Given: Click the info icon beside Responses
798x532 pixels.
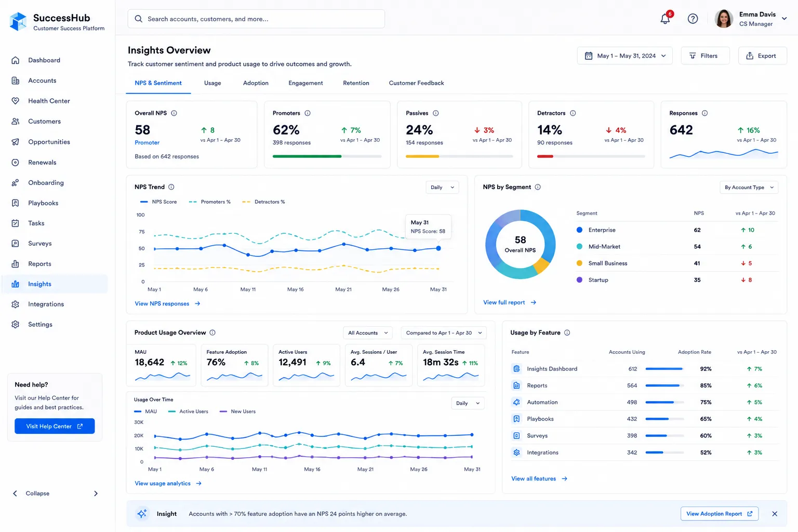Looking at the screenshot, I should (x=705, y=113).
